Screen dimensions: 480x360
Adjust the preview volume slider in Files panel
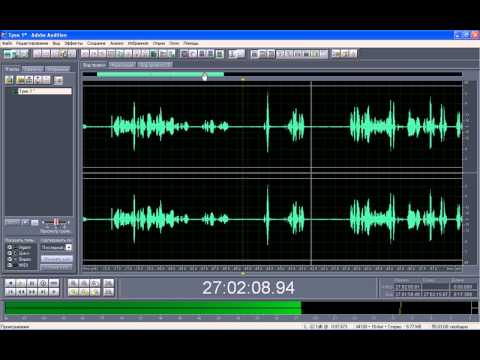coord(56,222)
